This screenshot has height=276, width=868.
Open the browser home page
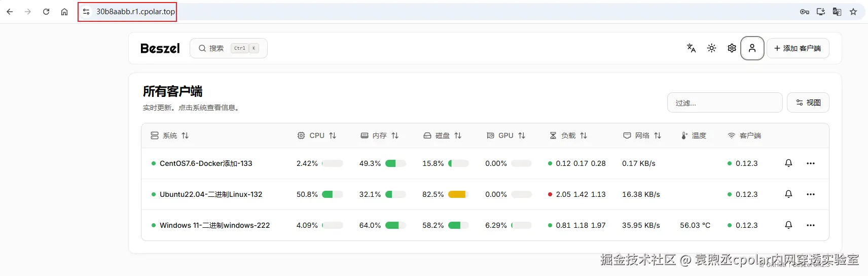(64, 12)
